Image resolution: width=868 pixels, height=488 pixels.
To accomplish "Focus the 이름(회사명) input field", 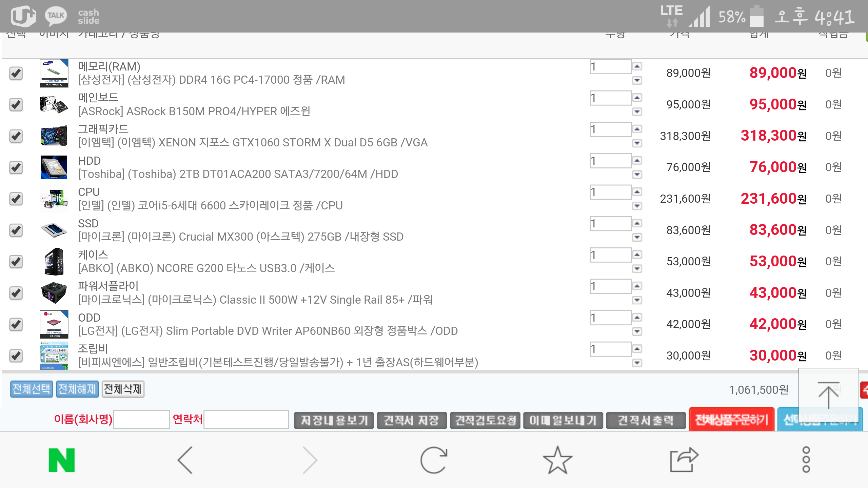I will (141, 420).
